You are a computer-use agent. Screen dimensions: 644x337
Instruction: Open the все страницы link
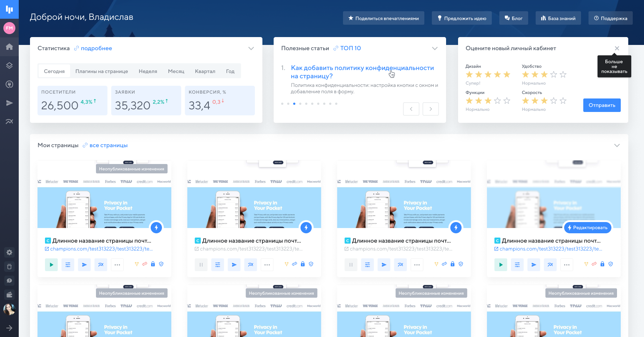(x=108, y=145)
